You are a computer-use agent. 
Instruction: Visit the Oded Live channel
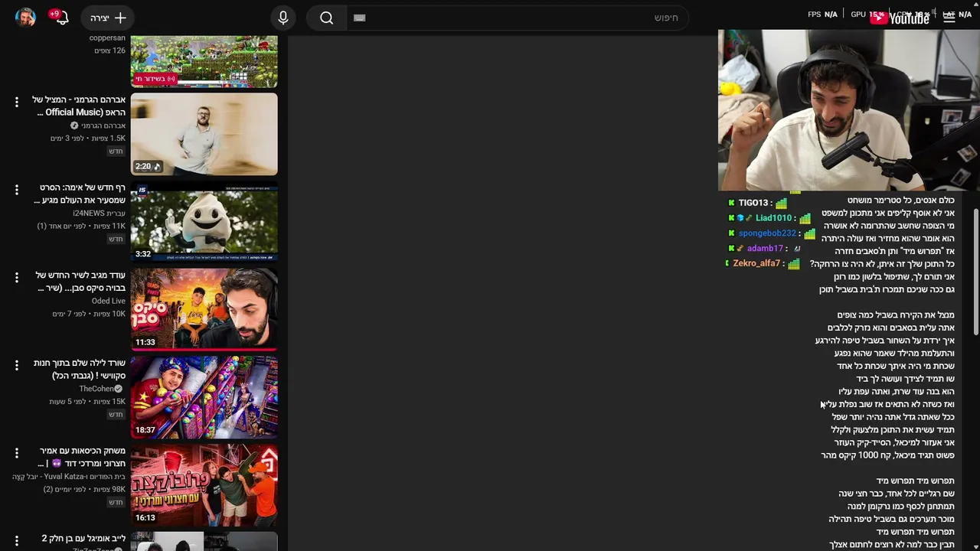(x=109, y=301)
